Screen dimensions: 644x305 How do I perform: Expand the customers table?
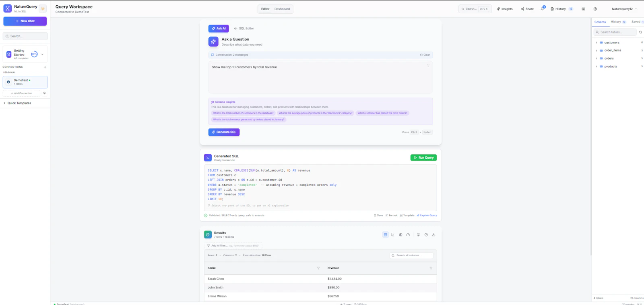[x=597, y=43]
